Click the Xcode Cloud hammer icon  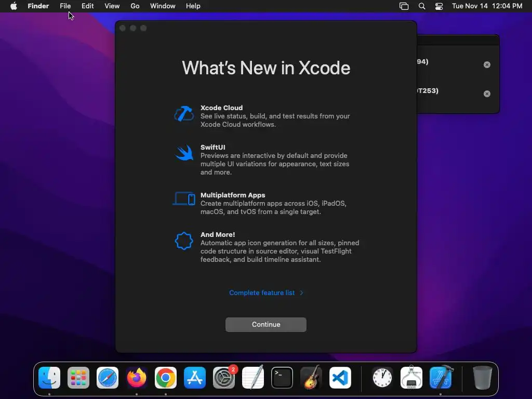(184, 114)
